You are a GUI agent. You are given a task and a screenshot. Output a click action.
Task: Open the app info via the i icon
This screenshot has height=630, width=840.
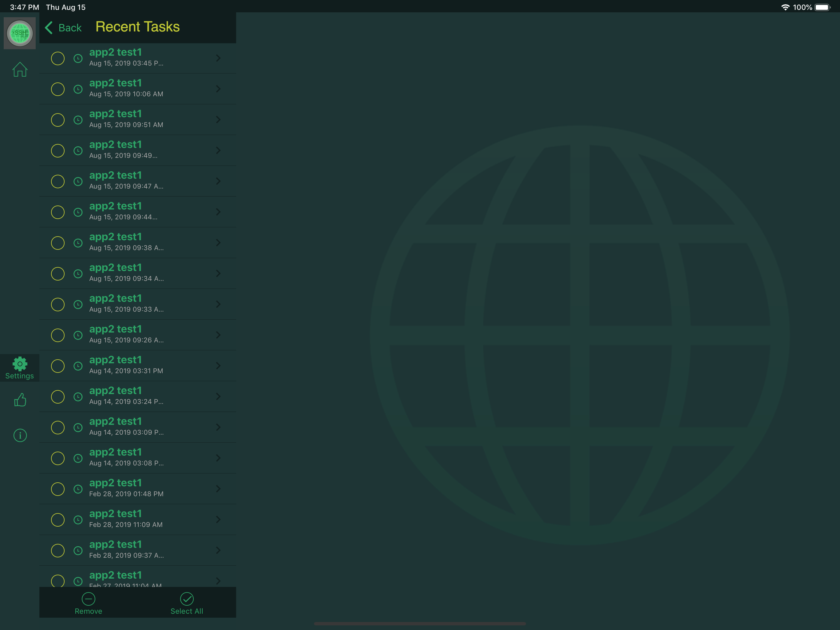pos(20,435)
